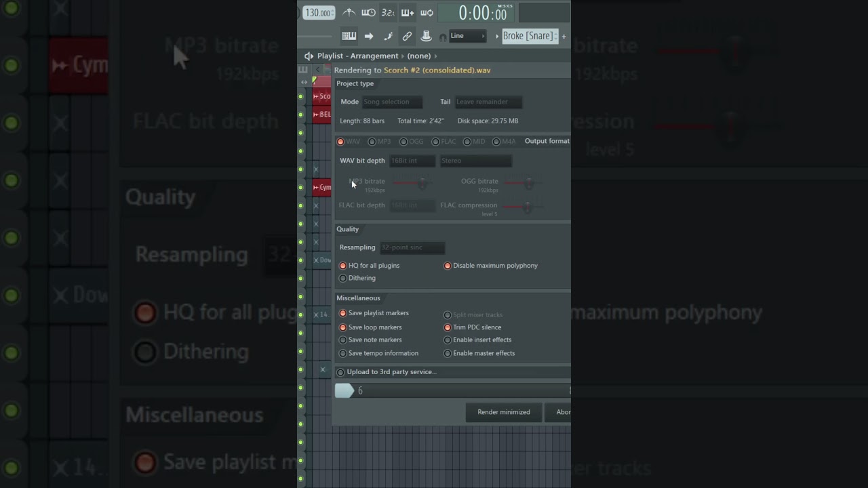
Task: Select the Dow audio clip
Action: [322, 260]
